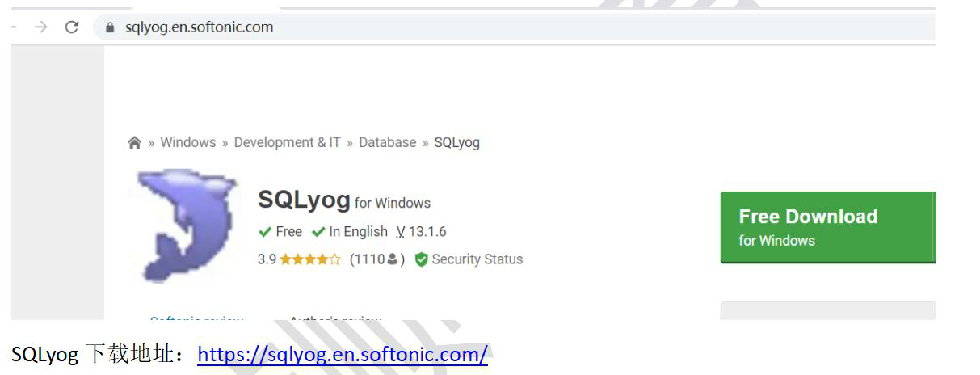The height and width of the screenshot is (375, 980).
Task: Open the Database breadcrumb link
Action: [x=387, y=142]
